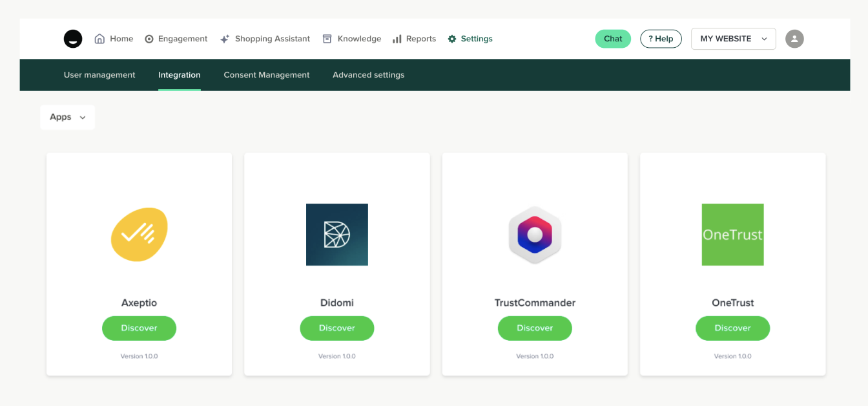Click the black smiley brand logo

tap(73, 39)
